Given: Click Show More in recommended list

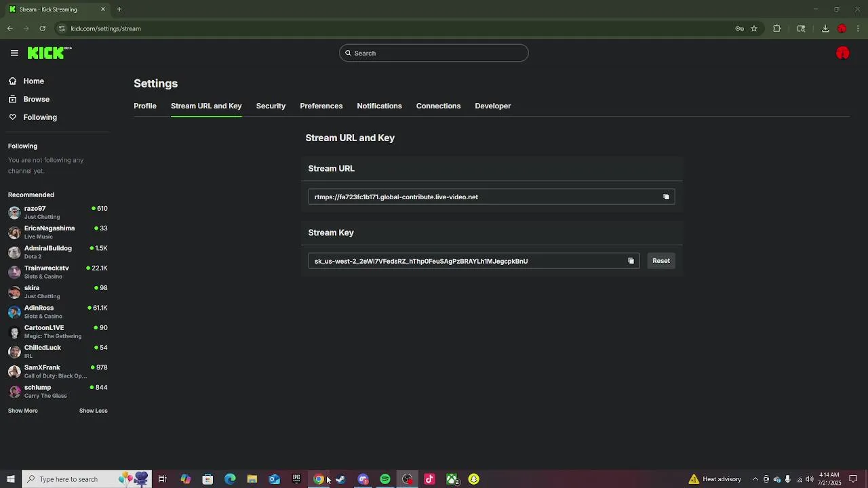Looking at the screenshot, I should coord(23,411).
